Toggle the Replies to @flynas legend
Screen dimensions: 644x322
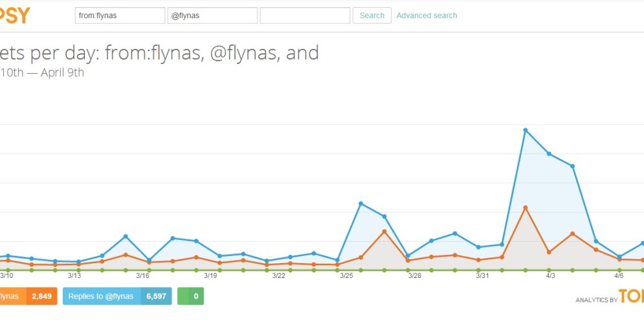pyautogui.click(x=117, y=296)
